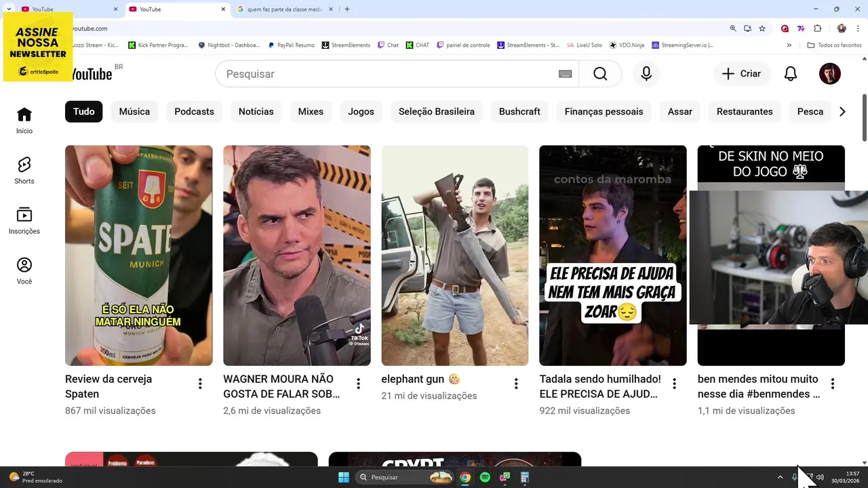
Task: Open the Kick Partner Program bookmark
Action: tap(158, 45)
